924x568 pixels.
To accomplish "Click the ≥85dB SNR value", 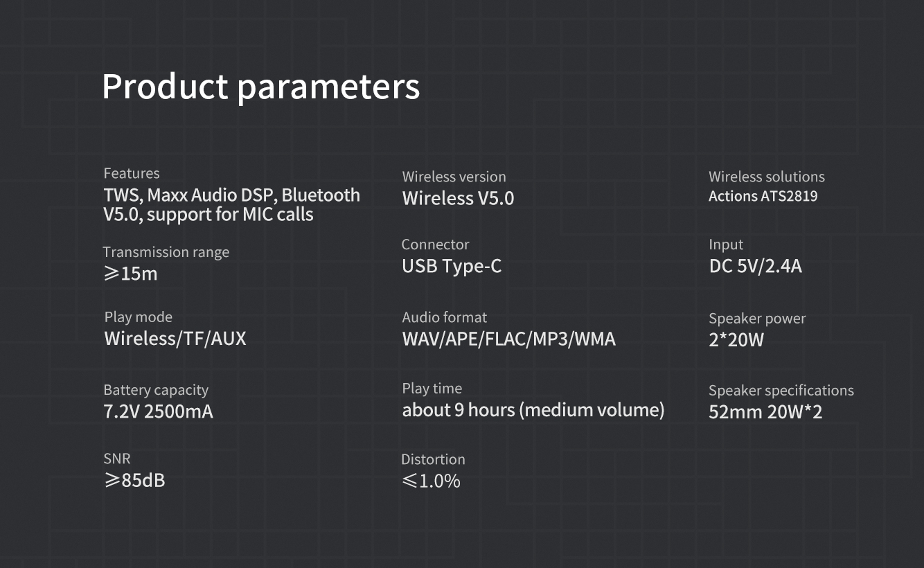I will (x=134, y=479).
